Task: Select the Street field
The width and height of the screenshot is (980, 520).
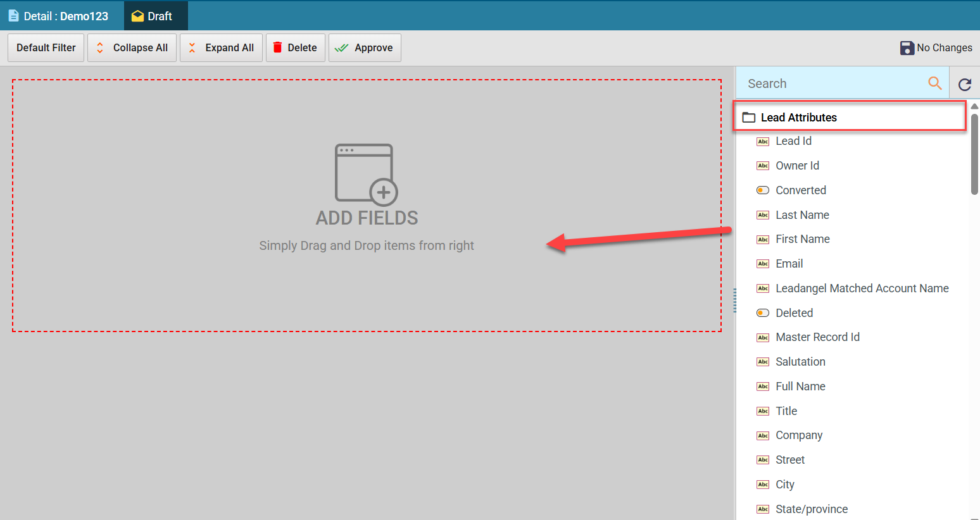Action: 790,460
